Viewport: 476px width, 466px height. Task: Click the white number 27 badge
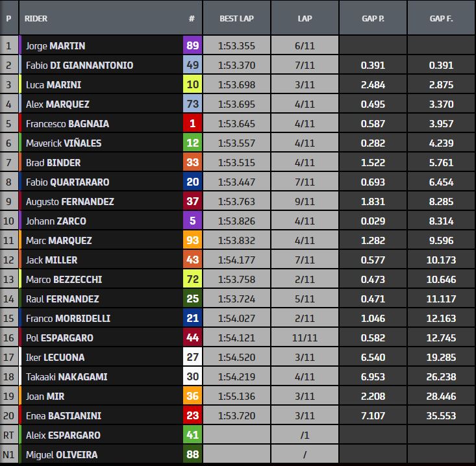pyautogui.click(x=192, y=358)
